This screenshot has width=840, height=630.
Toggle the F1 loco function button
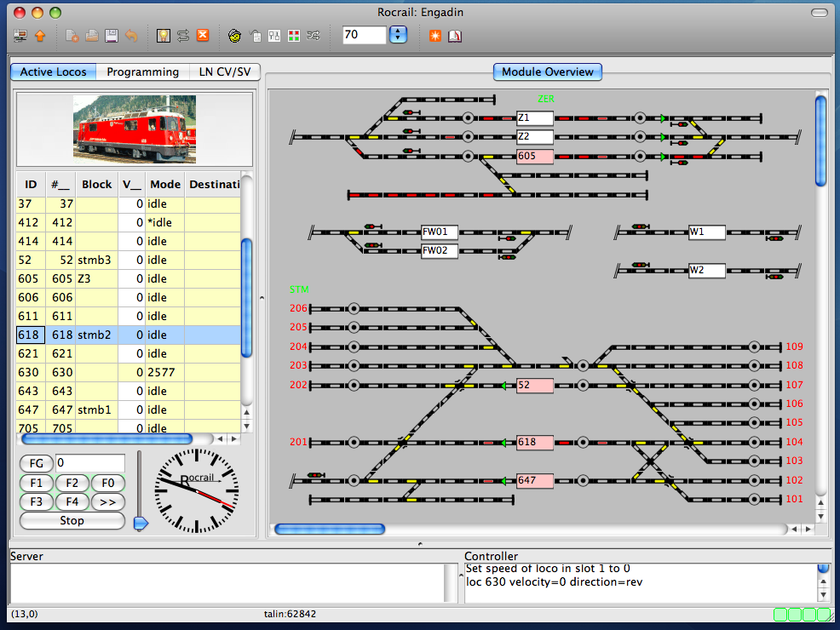tap(36, 483)
